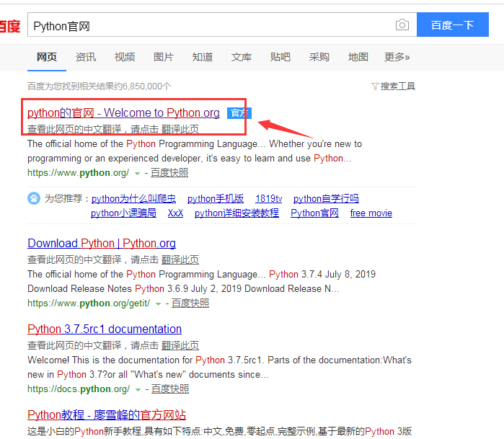The width and height of the screenshot is (504, 439).
Task: Click 翻译此页 under the documentation result
Action: pos(180,345)
